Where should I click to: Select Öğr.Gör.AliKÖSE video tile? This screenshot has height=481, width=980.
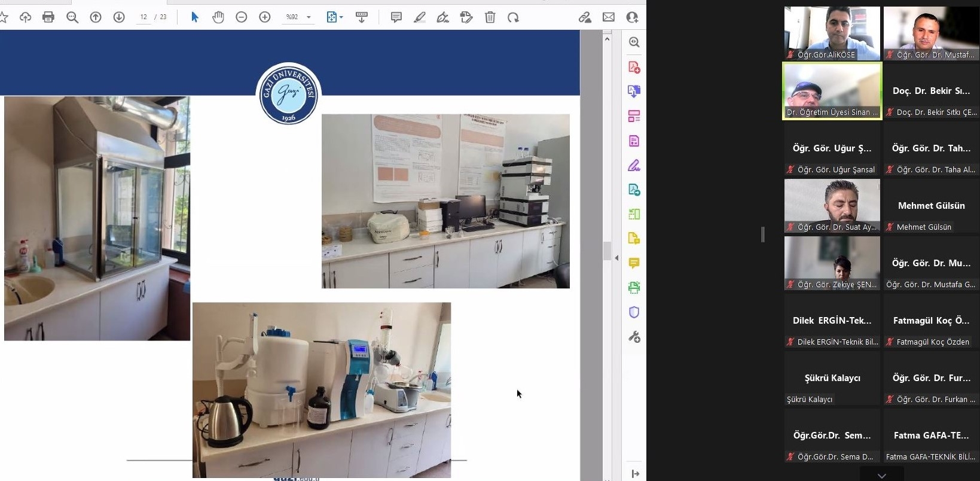832,34
